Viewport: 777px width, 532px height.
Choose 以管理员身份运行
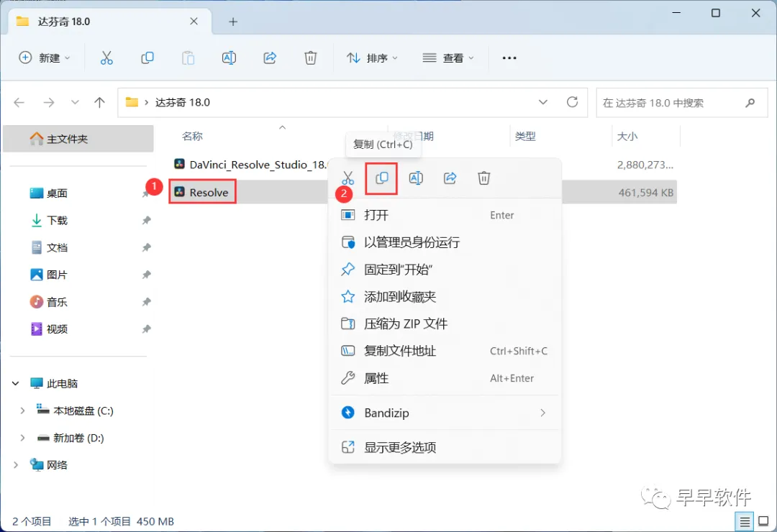pos(445,242)
